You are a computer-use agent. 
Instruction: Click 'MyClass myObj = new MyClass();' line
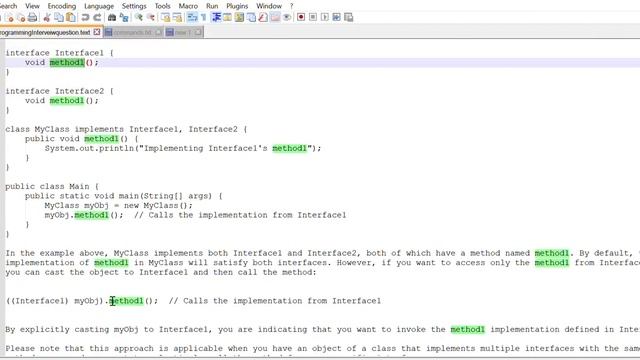(x=118, y=205)
